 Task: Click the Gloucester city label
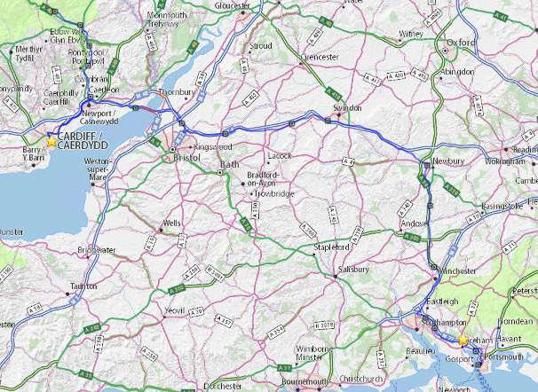click(233, 6)
